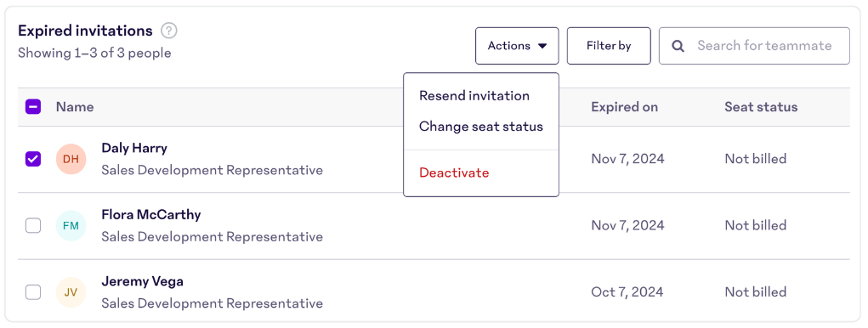Image resolution: width=868 pixels, height=328 pixels.
Task: Click the Actions dropdown caret arrow
Action: point(542,46)
